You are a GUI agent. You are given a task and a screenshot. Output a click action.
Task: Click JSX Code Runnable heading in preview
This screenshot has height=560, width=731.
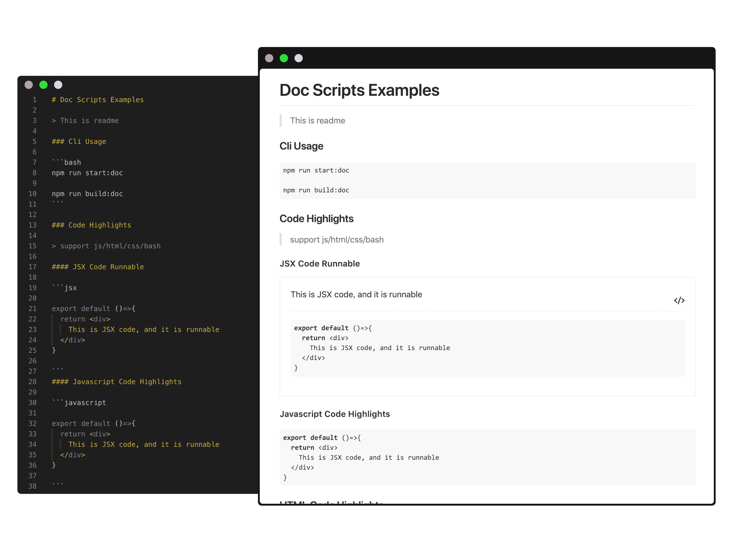(x=320, y=264)
